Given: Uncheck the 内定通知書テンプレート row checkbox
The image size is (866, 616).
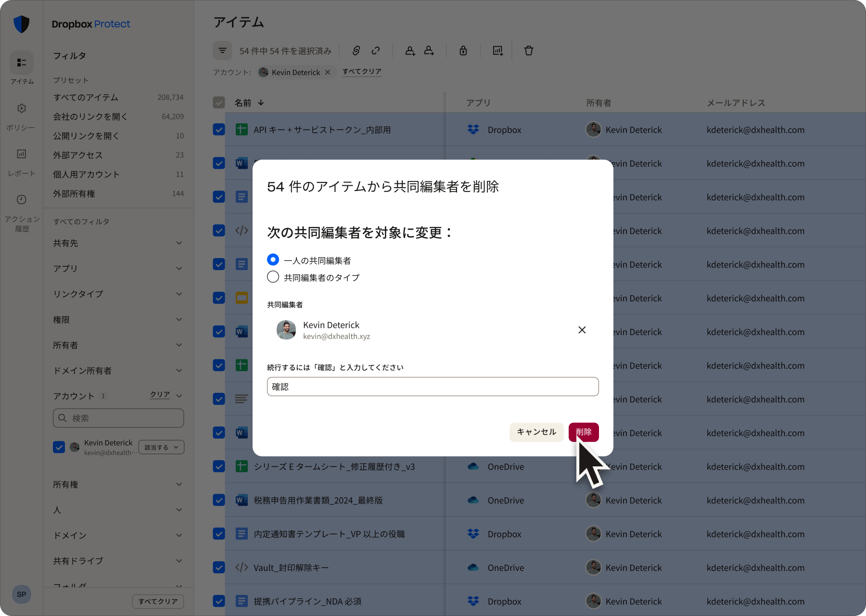Looking at the screenshot, I should click(219, 534).
